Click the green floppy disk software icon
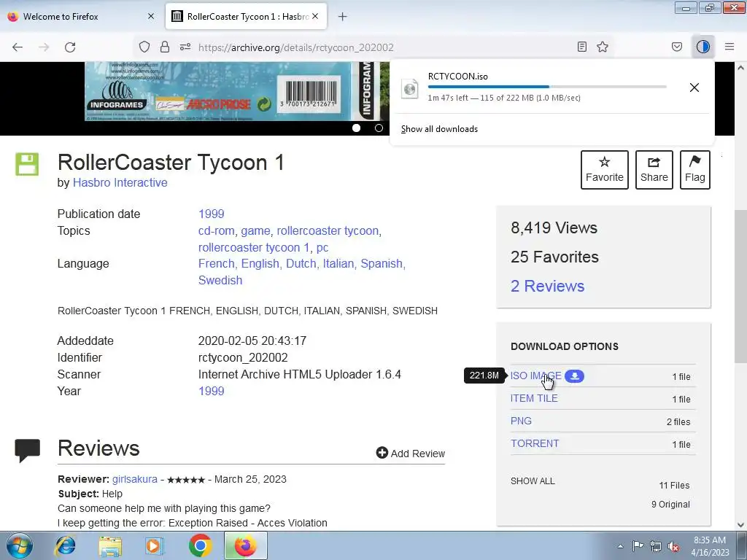 pos(27,164)
